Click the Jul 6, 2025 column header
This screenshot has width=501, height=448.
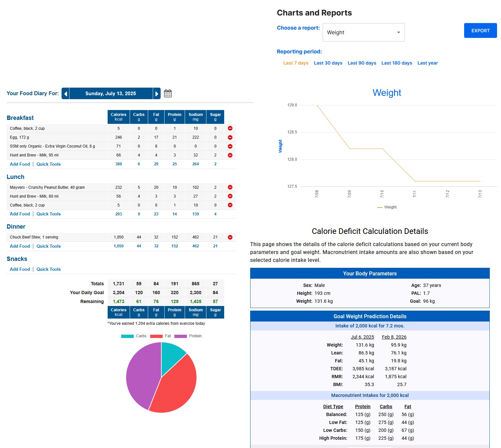[362, 337]
